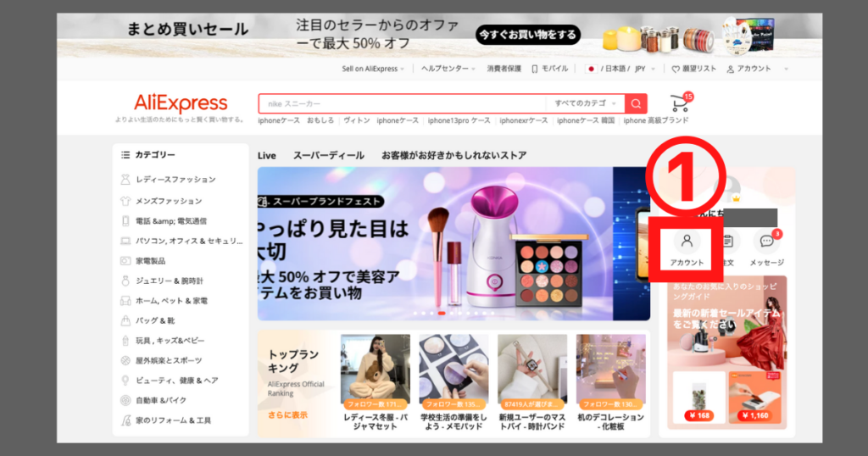Open レディース冬服 - パジャマセット thumbnail
This screenshot has height=456, width=868.
coord(376,369)
